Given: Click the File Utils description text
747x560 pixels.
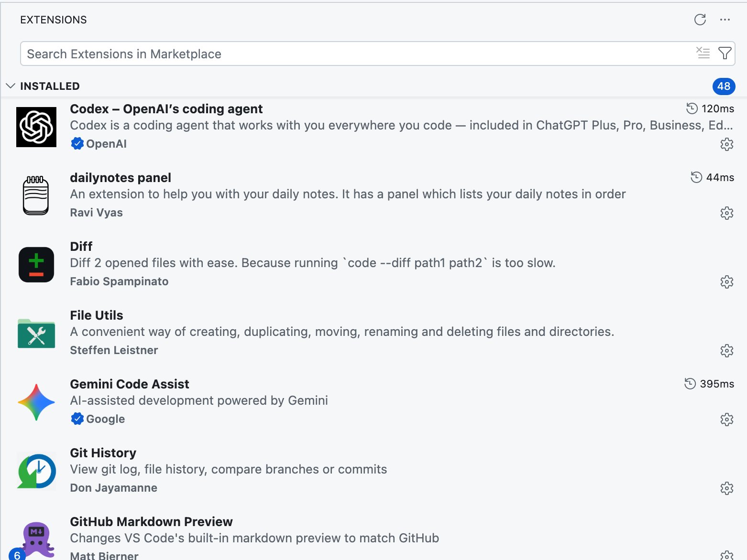Looking at the screenshot, I should click(x=342, y=332).
